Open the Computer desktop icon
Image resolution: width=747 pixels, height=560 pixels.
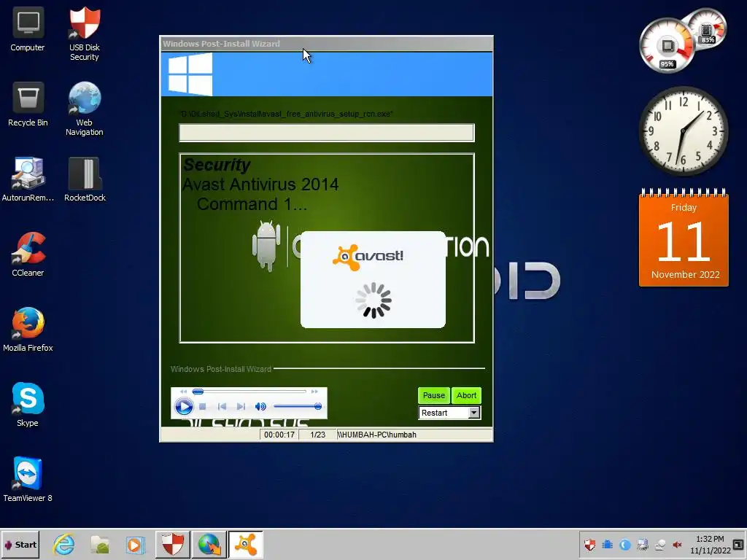tap(28, 29)
